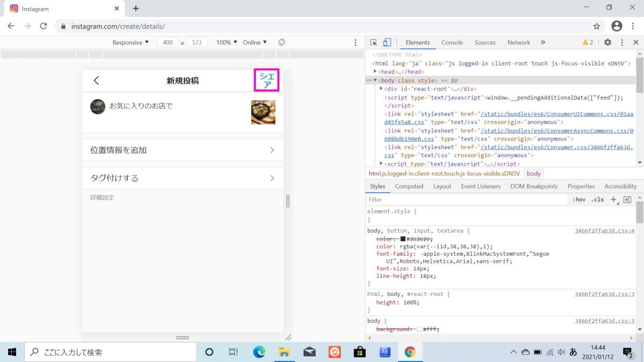Close the DevTools panel

[x=635, y=42]
